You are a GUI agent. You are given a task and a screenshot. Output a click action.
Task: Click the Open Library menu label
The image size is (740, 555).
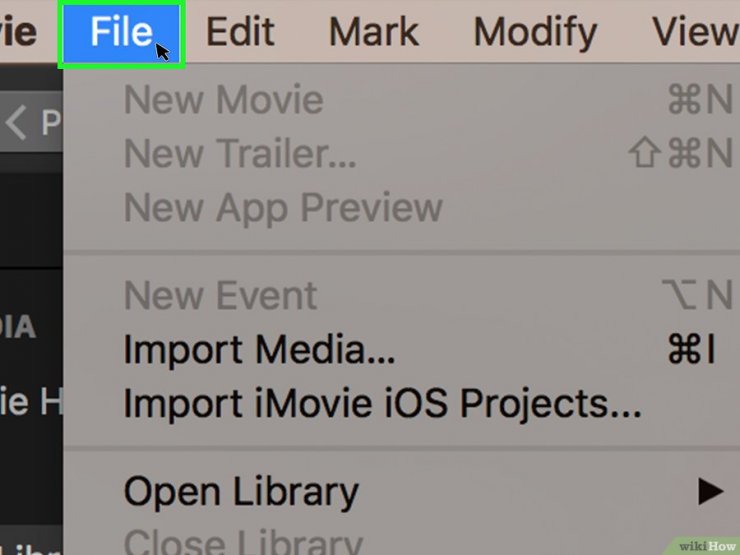click(x=241, y=492)
